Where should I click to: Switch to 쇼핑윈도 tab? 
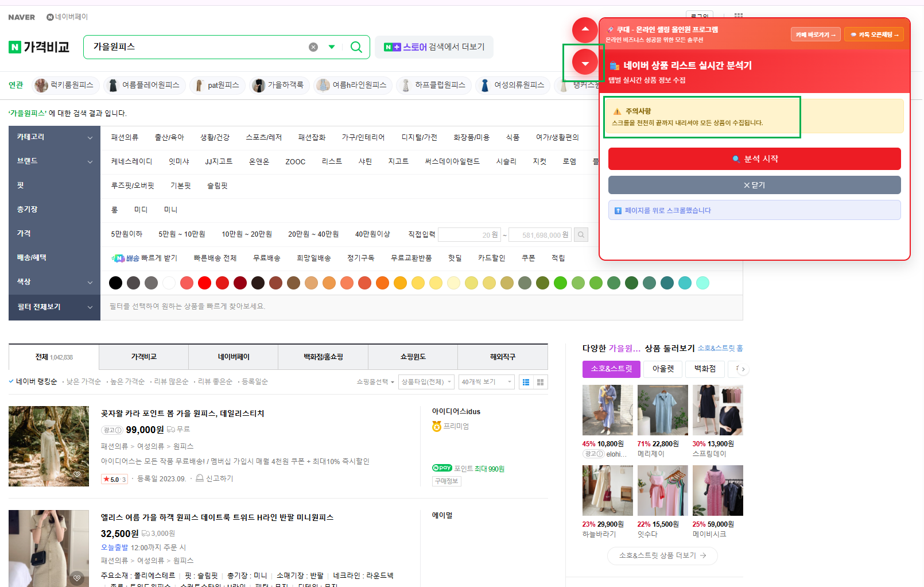click(413, 357)
